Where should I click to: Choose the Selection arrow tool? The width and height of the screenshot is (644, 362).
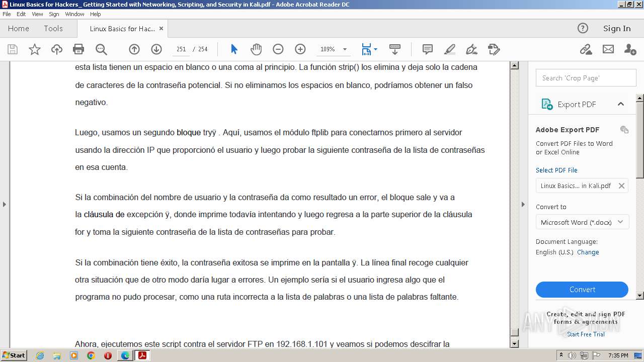click(234, 49)
